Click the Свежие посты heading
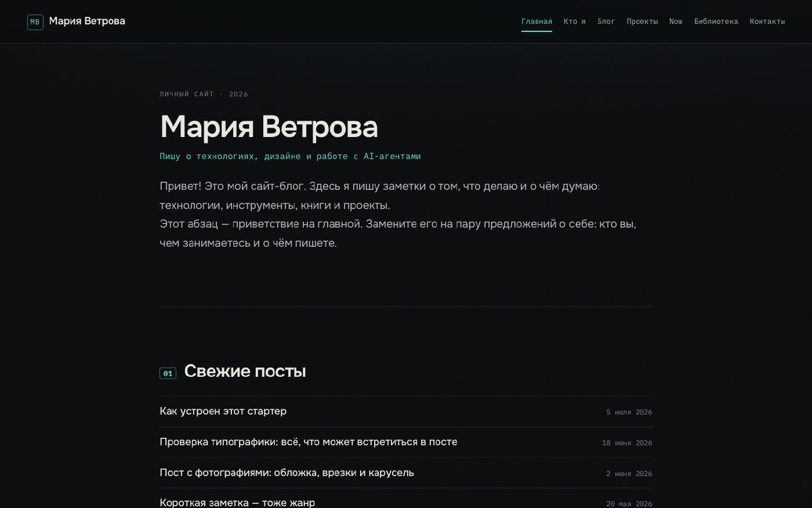The image size is (812, 508). tap(245, 371)
